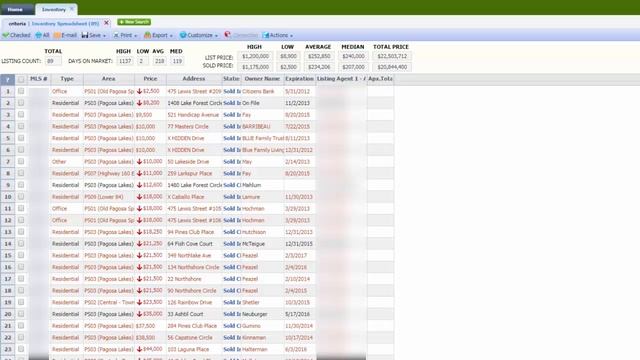Expand the Customize dropdown arrow

[216, 36]
